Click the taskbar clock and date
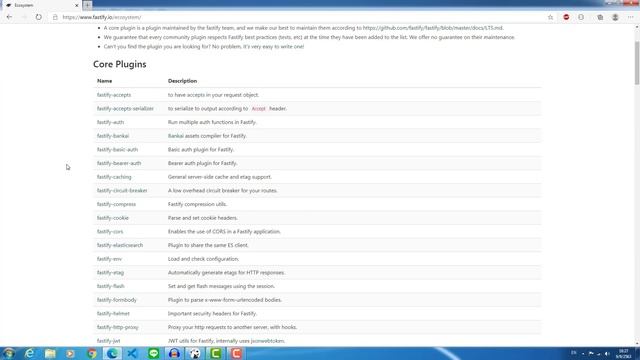Viewport: 640px width, 360px height. [624, 353]
